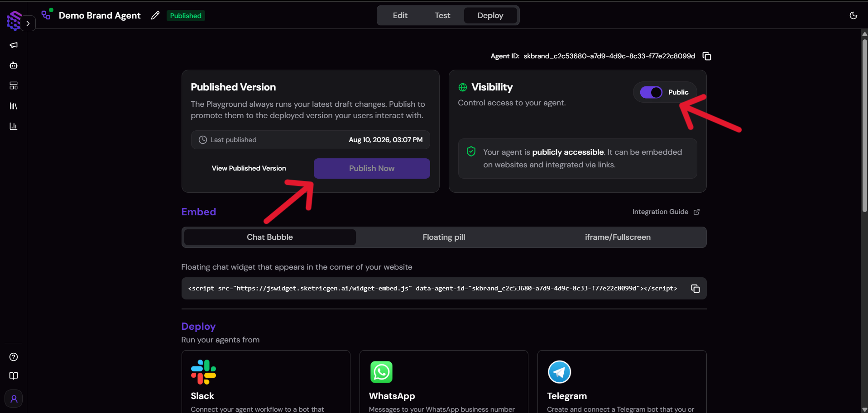The image size is (868, 413).
Task: Click the workflow icon beside Demo Brand Agent
Action: pyautogui.click(x=47, y=15)
